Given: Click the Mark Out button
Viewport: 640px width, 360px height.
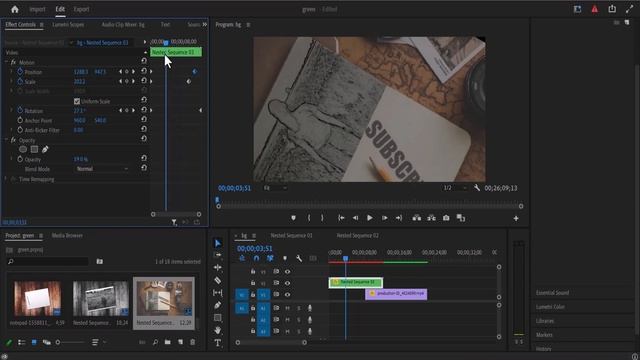Looking at the screenshot, I should coord(322,218).
